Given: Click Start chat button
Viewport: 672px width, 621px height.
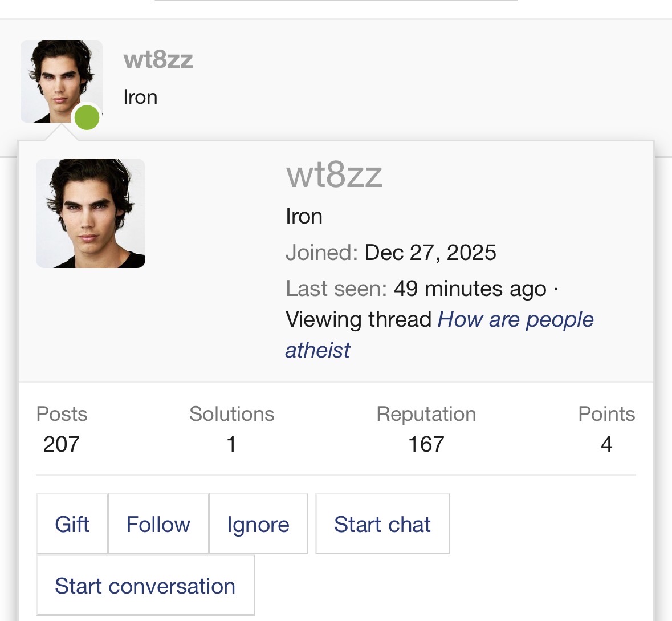Looking at the screenshot, I should 382,523.
